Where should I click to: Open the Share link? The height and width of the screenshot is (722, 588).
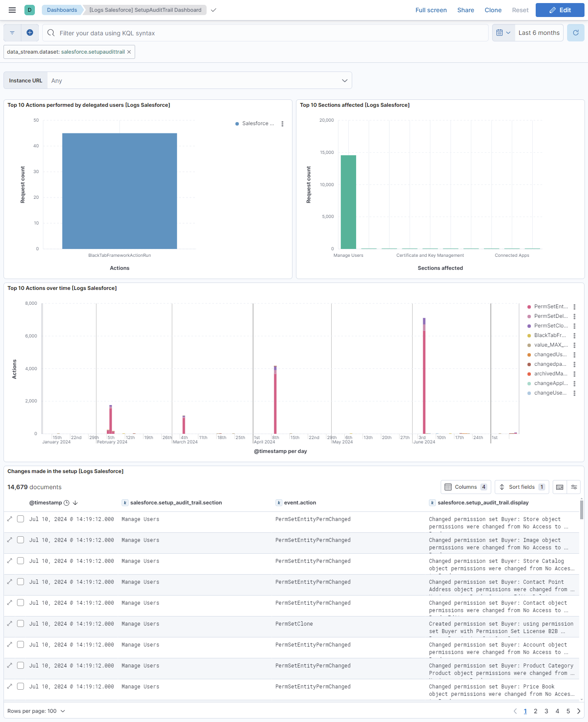tap(465, 10)
